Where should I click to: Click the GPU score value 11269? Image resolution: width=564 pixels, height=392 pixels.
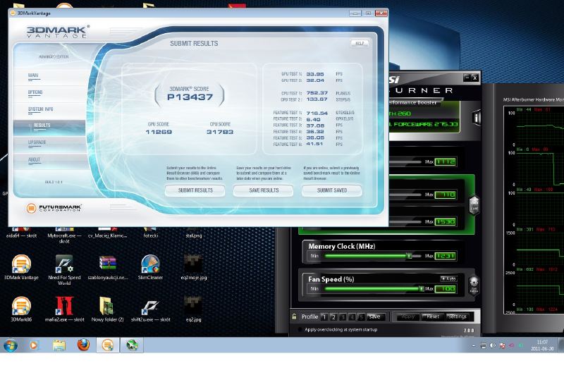(159, 132)
